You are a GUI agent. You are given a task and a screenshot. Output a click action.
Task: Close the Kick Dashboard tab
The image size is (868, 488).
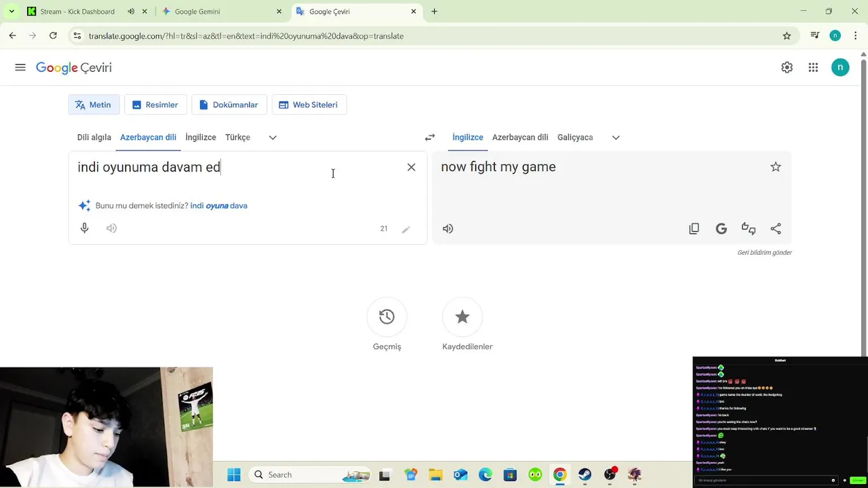144,12
